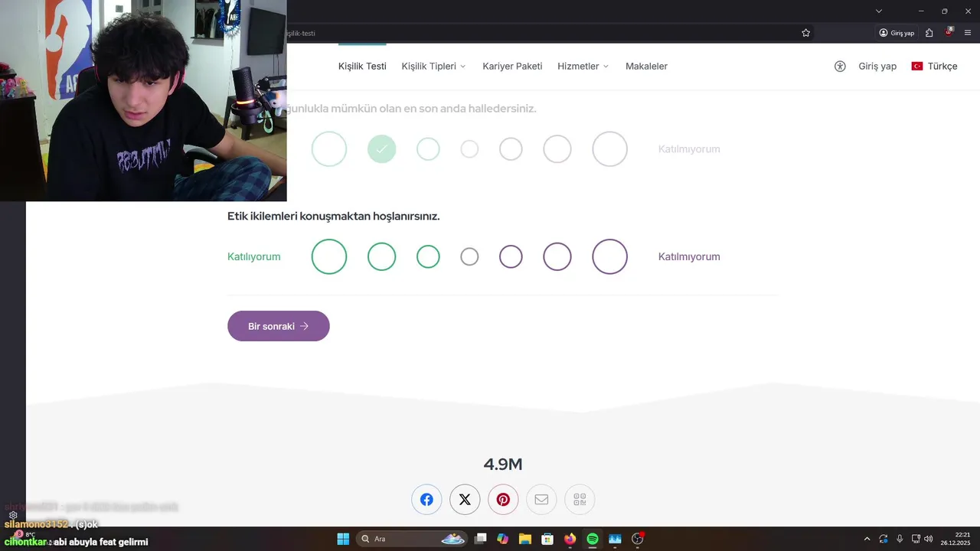Choose neutral gray circle for ethical dilemmas question
The height and width of the screenshot is (551, 980).
[x=469, y=256]
